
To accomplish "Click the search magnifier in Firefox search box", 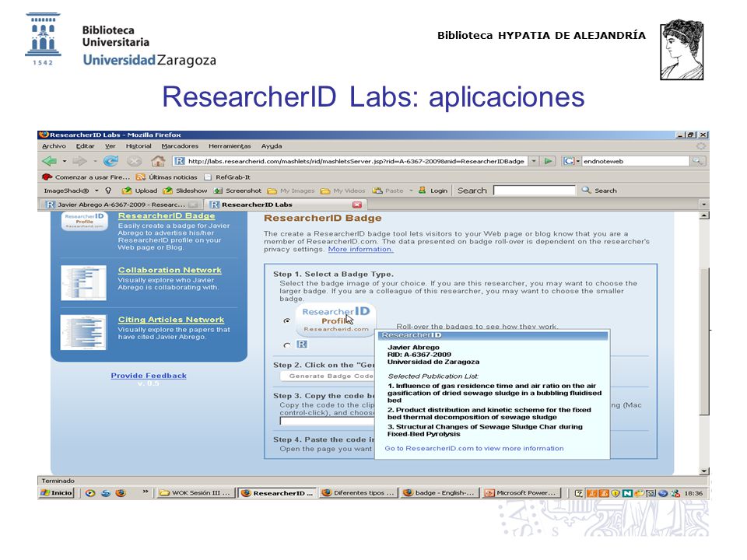I will click(697, 162).
